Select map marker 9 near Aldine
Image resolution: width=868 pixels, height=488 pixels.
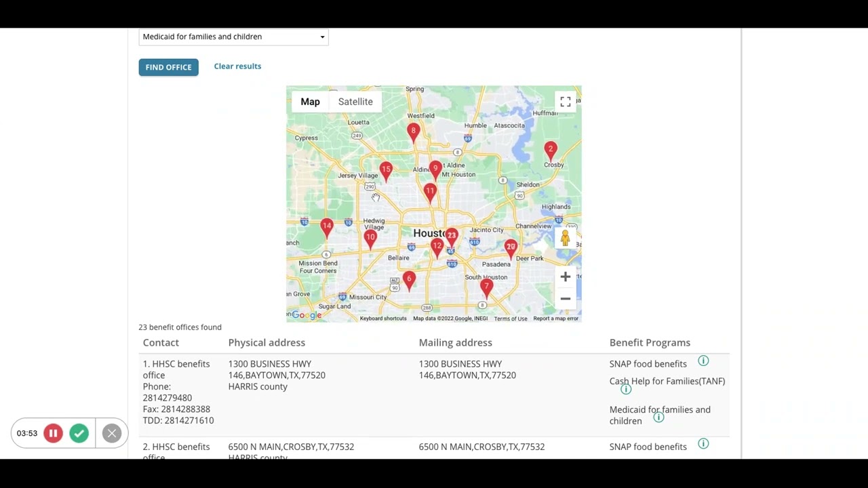(436, 169)
